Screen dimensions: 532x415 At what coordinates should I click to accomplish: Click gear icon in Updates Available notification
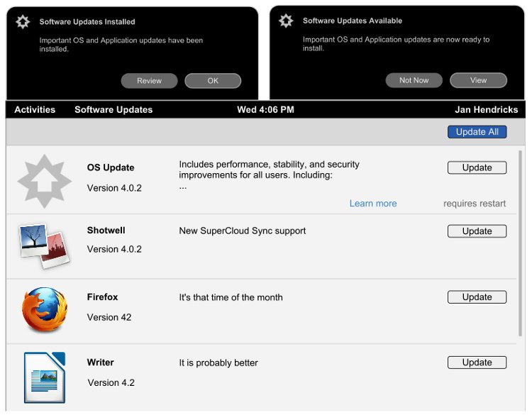click(286, 21)
